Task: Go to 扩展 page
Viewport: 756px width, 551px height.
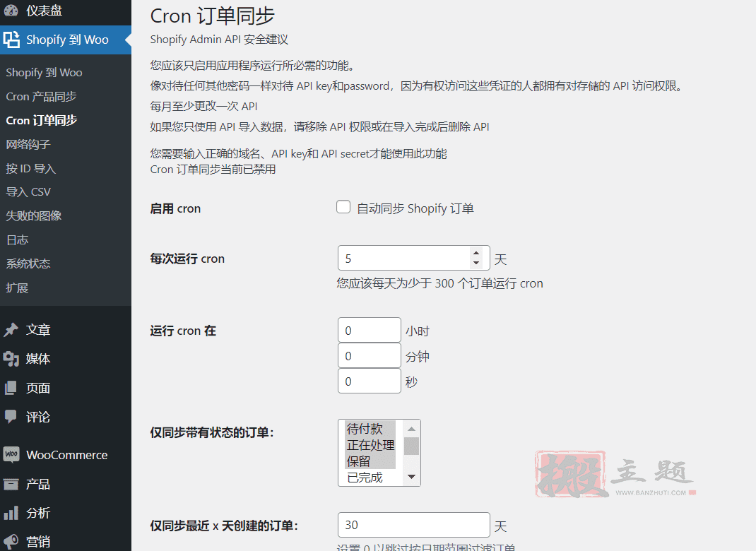Action: [x=18, y=288]
